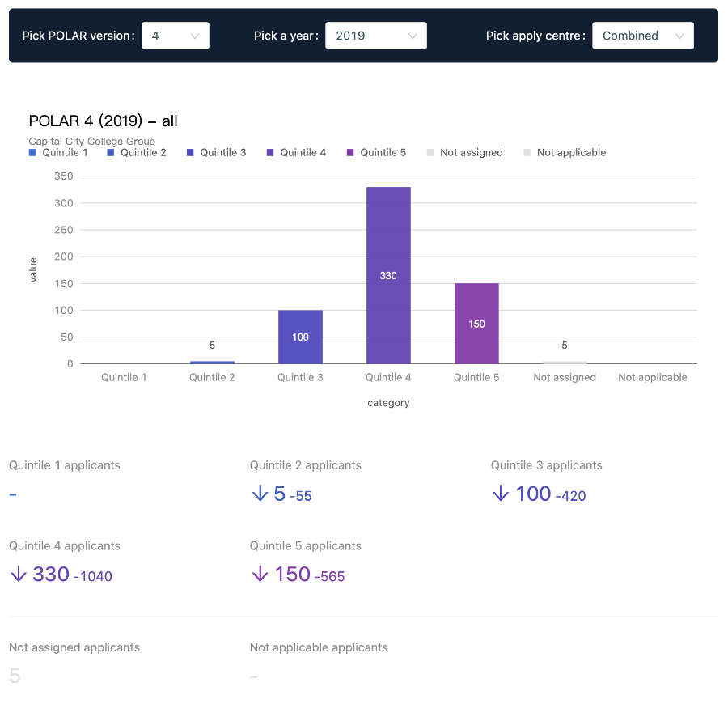This screenshot has height=721, width=728.
Task: Click the Quintile 3 statistic value 100
Action: click(x=534, y=494)
